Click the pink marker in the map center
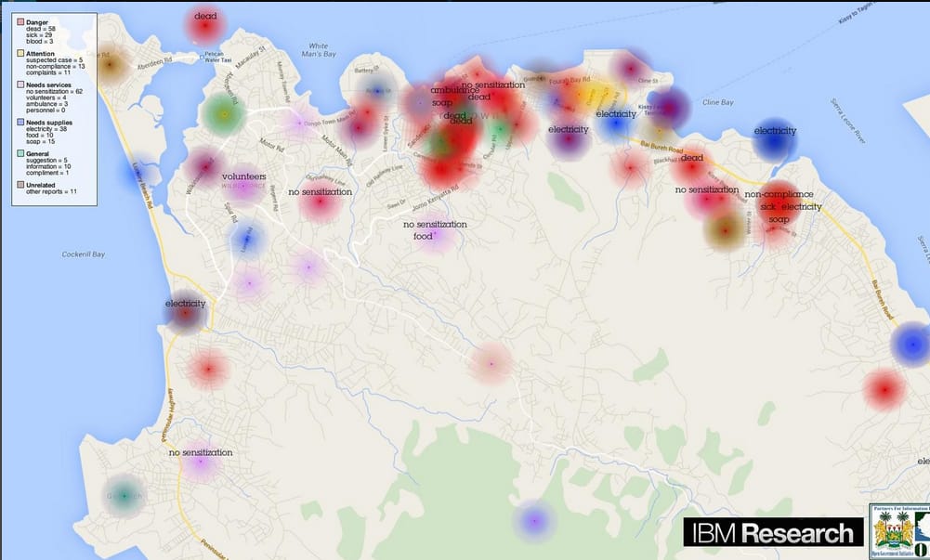The width and height of the screenshot is (930, 560). tap(491, 363)
